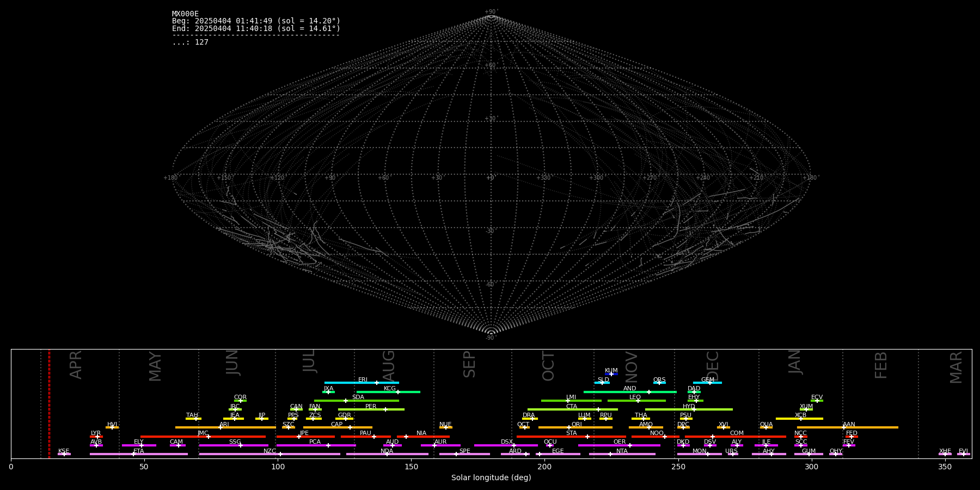
Task: Click the CAP shower label
Action: point(336,425)
